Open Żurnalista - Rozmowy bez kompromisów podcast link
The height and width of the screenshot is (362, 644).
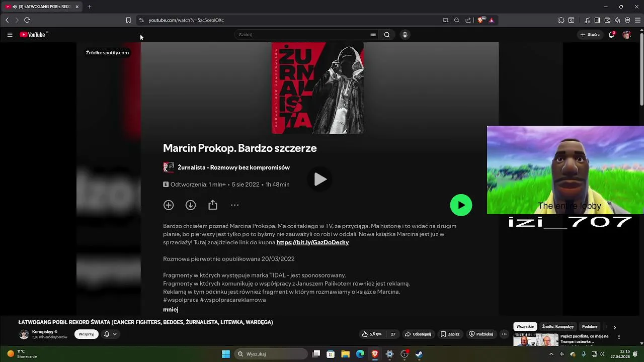[233, 167]
